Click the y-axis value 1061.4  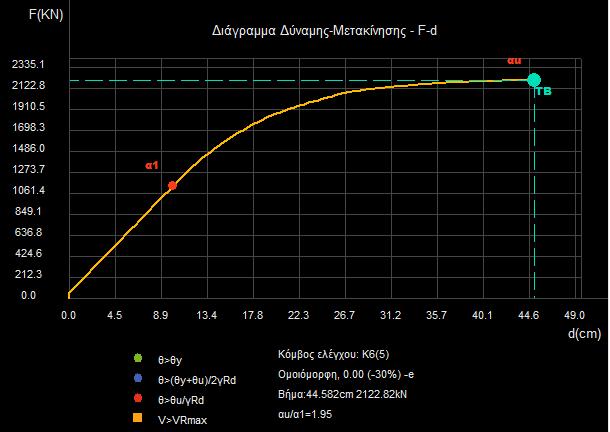pos(28,190)
